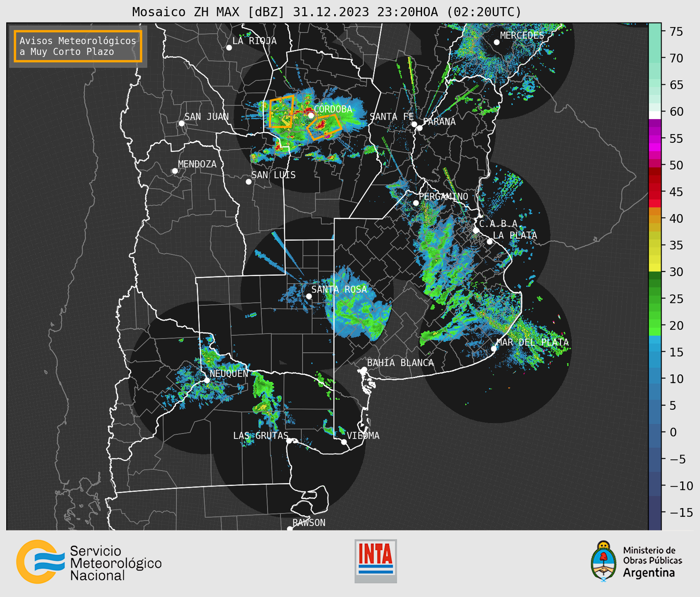This screenshot has height=597, width=700.
Task: Click the orange warning polygon southeast of Córdoba
Action: coord(324,127)
